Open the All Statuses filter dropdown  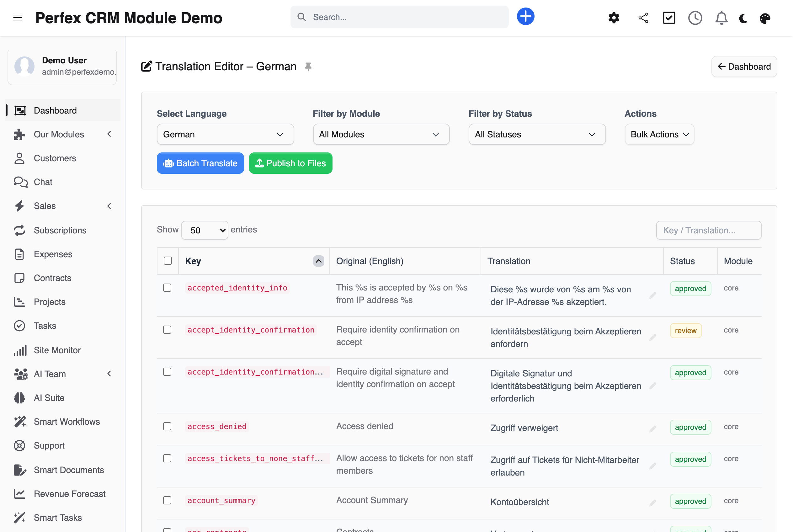(x=537, y=134)
